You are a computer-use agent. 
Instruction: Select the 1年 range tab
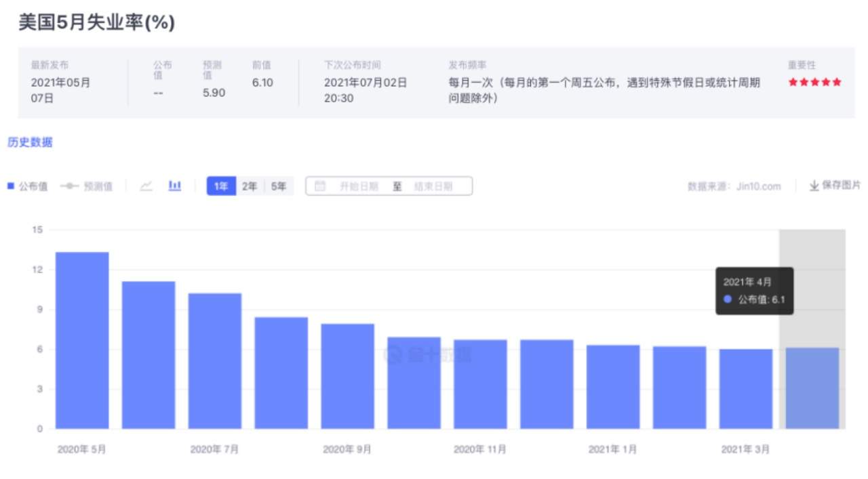click(221, 186)
